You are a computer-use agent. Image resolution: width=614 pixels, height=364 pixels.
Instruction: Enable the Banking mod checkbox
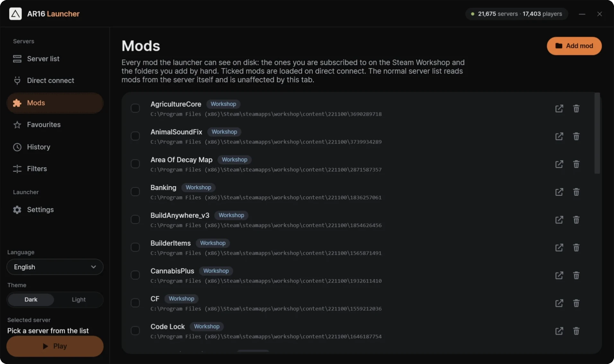tap(135, 192)
